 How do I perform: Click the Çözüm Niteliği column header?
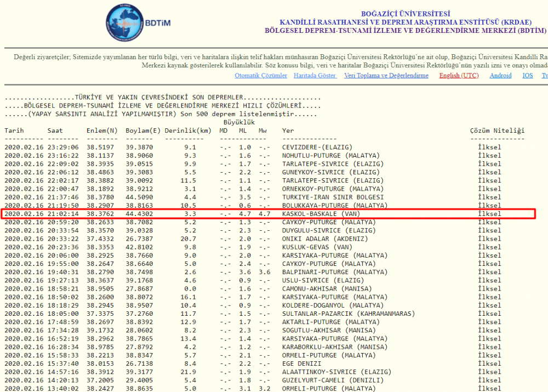tap(497, 130)
